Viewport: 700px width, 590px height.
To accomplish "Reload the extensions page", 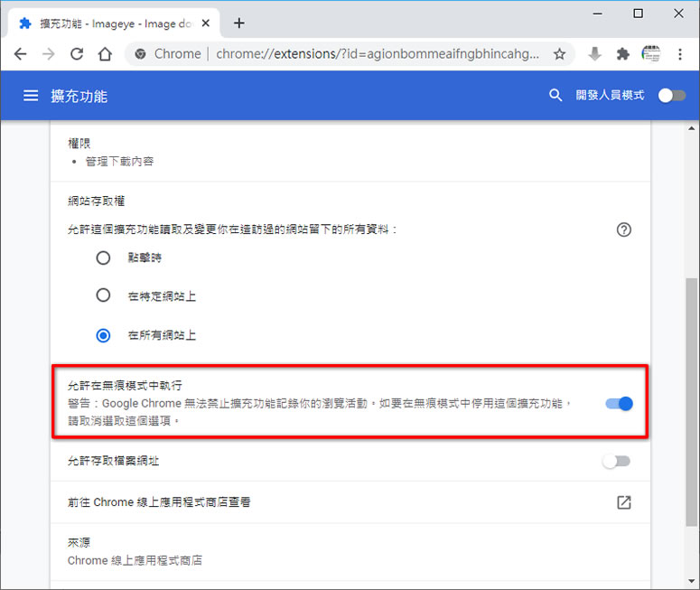I will point(77,54).
